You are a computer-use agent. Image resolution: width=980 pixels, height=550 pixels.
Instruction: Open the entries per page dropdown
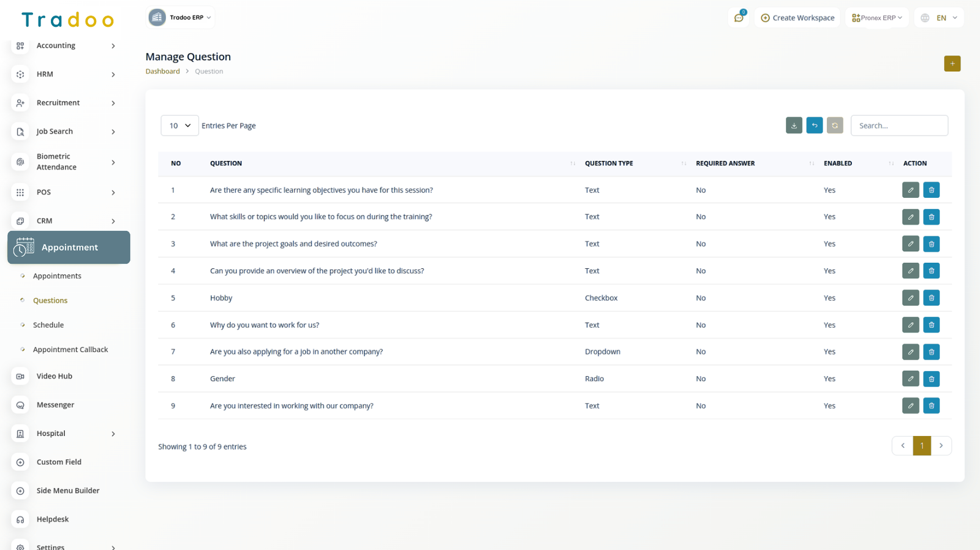click(x=179, y=126)
